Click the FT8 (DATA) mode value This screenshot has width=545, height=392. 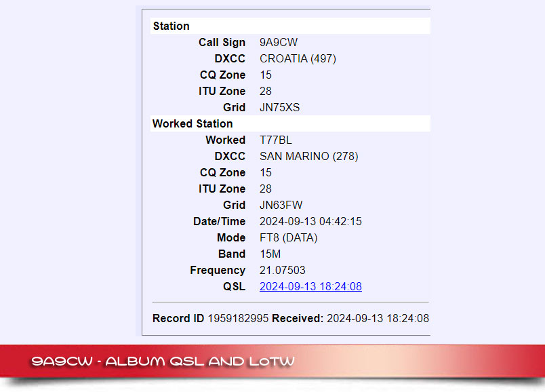click(288, 238)
